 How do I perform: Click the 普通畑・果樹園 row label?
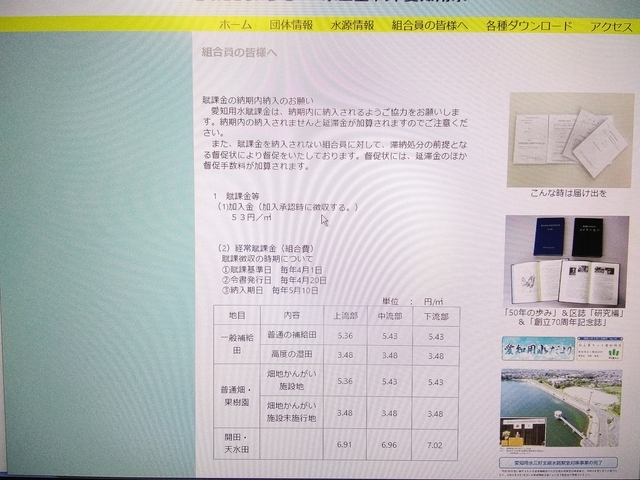(237, 396)
